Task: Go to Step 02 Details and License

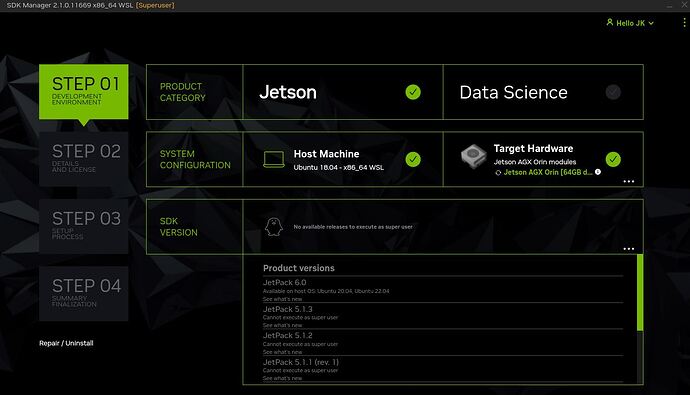Action: 84,159
